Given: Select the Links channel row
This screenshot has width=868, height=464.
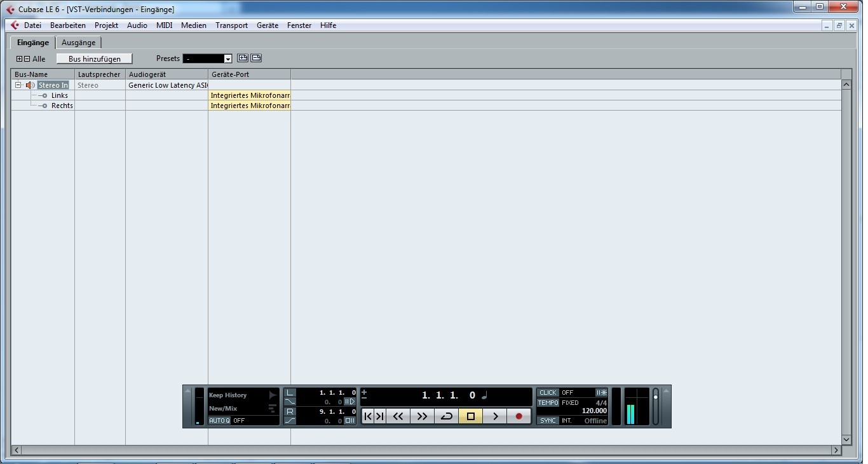Looking at the screenshot, I should (x=60, y=95).
